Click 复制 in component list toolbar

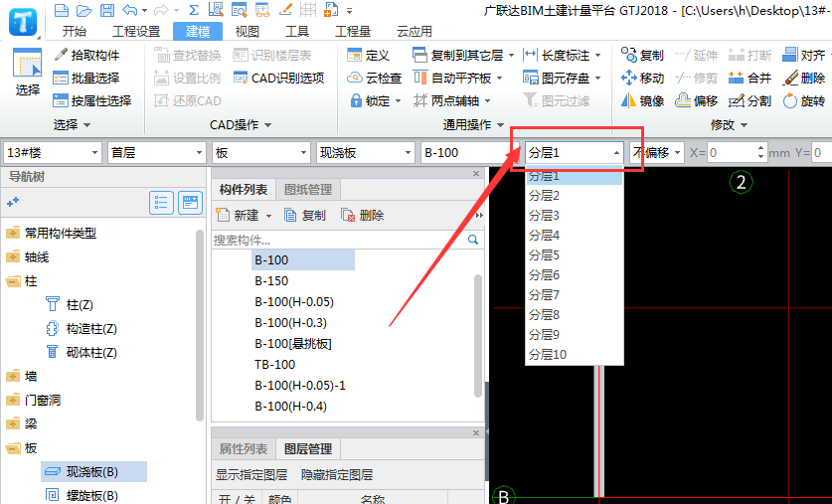pyautogui.click(x=305, y=215)
